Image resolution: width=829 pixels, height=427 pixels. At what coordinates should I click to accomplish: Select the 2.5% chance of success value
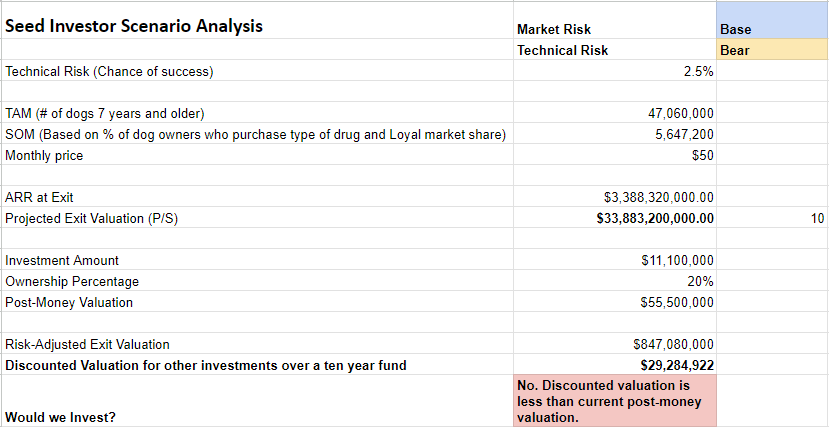click(615, 71)
